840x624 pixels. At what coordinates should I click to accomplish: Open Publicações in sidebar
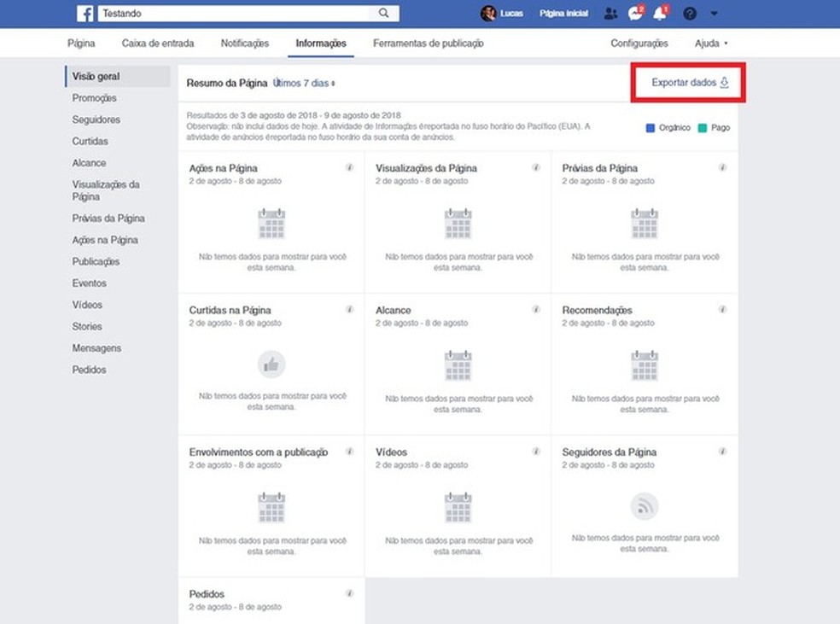(96, 261)
